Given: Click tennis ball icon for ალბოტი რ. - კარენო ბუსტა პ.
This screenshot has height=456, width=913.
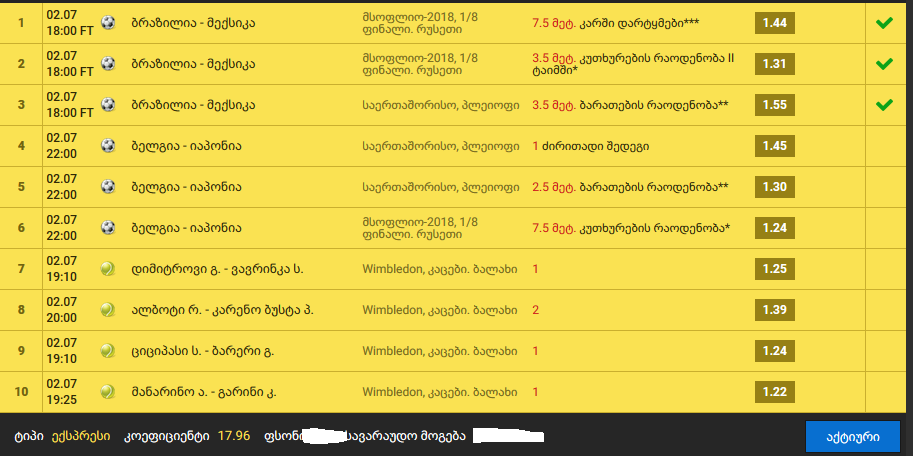Looking at the screenshot, I should 108,310.
